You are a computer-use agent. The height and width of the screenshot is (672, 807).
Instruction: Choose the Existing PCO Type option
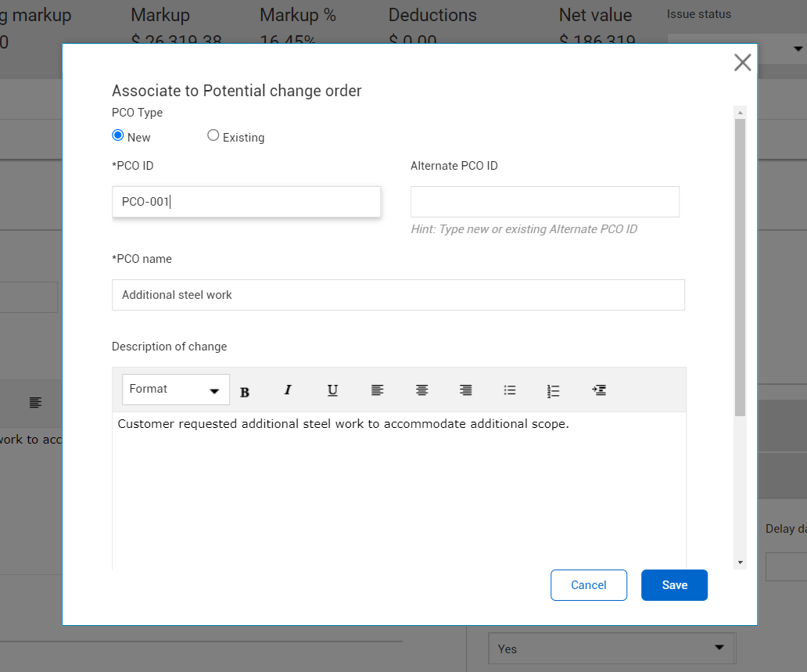pyautogui.click(x=213, y=135)
